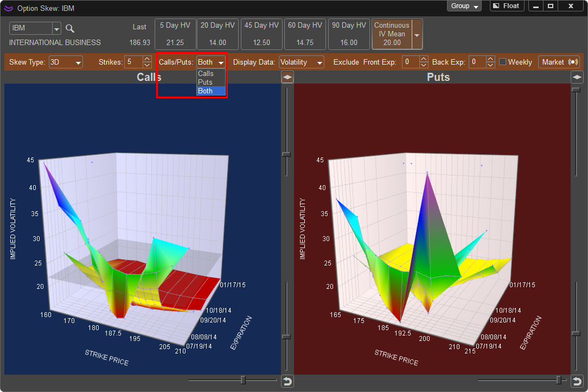Click Calls upper vertical slider handle
The height and width of the screenshot is (392, 588).
click(x=286, y=154)
